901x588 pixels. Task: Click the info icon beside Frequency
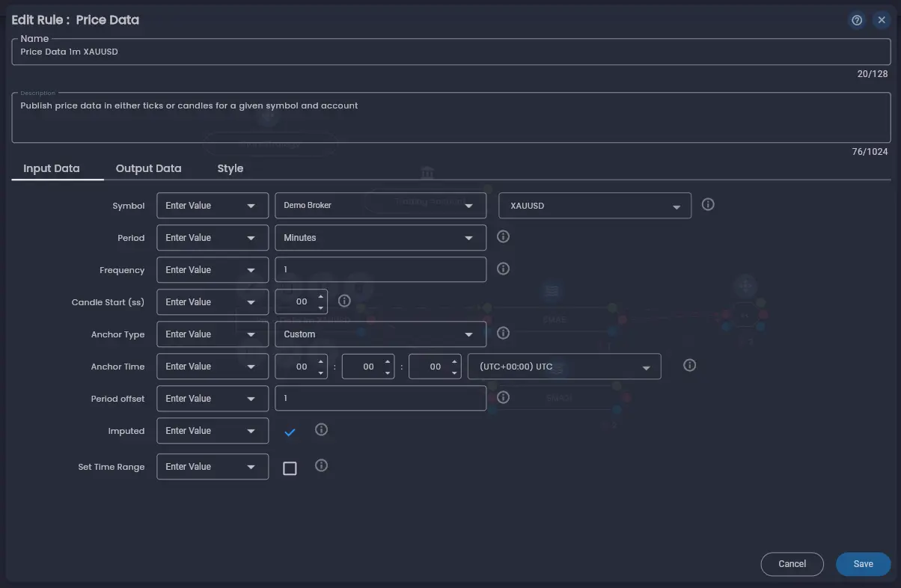point(503,269)
